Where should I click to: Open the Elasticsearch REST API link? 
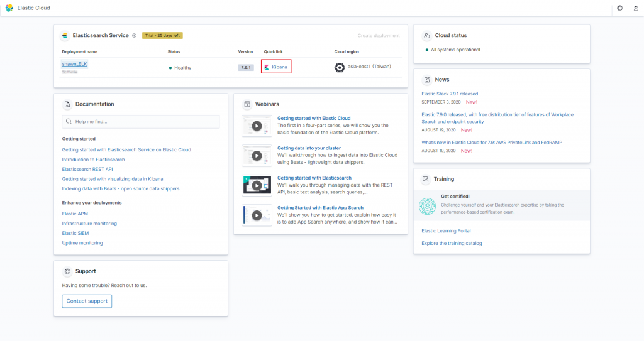[87, 169]
